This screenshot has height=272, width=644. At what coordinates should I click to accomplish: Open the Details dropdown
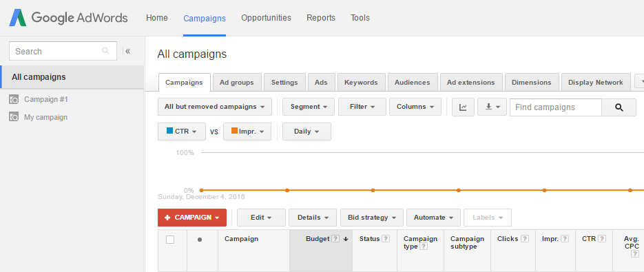313,218
